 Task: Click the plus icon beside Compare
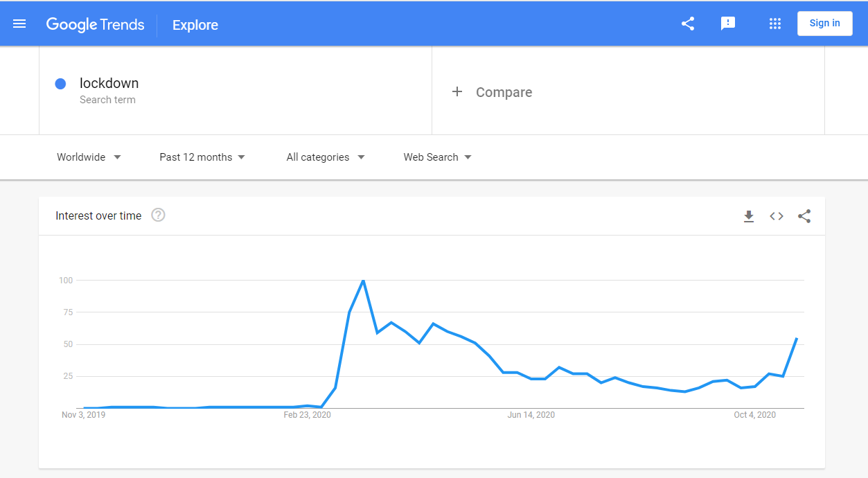pyautogui.click(x=457, y=92)
